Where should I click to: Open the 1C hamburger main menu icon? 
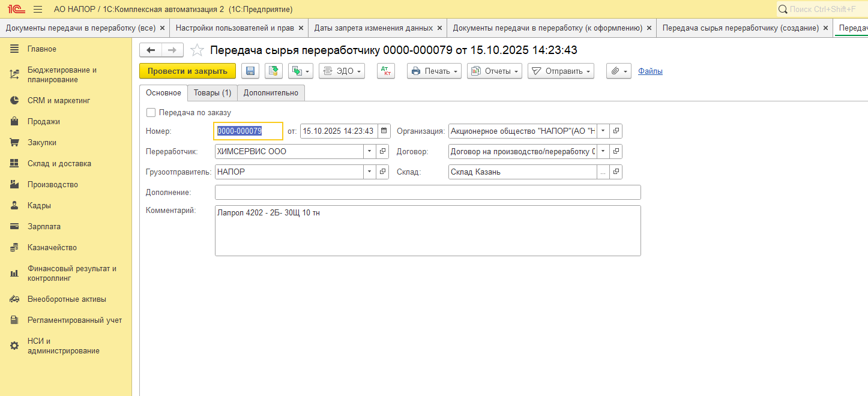click(x=38, y=10)
